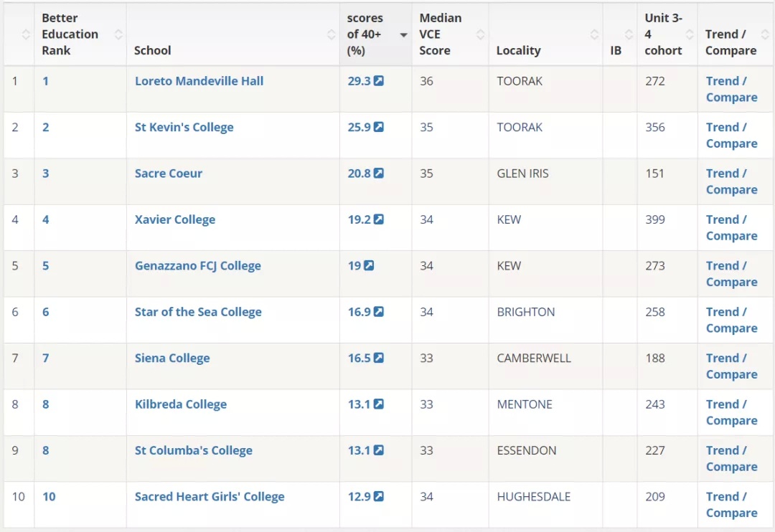Click the CAMBERWELL locality cell
Image resolution: width=775 pixels, height=532 pixels.
click(x=534, y=358)
